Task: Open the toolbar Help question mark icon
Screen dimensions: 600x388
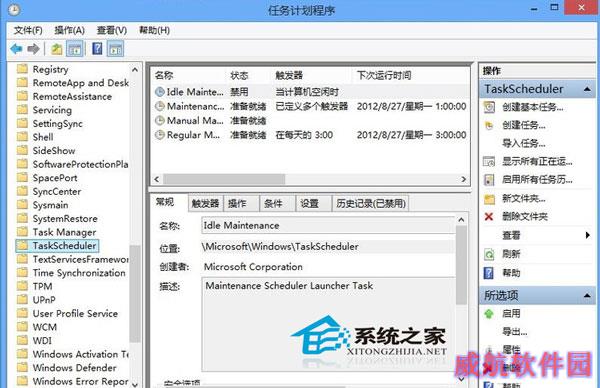Action: pyautogui.click(x=97, y=49)
